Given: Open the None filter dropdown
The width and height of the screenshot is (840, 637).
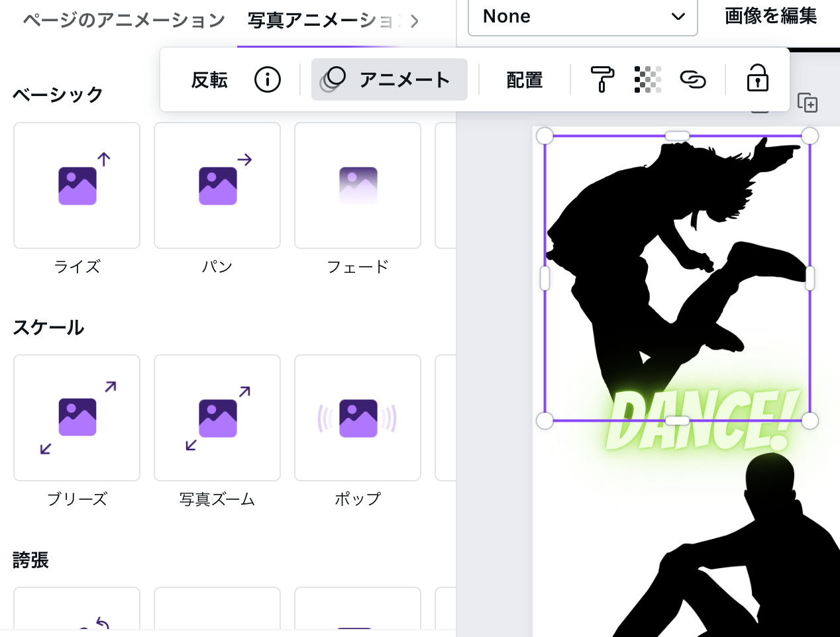Looking at the screenshot, I should pos(582,17).
